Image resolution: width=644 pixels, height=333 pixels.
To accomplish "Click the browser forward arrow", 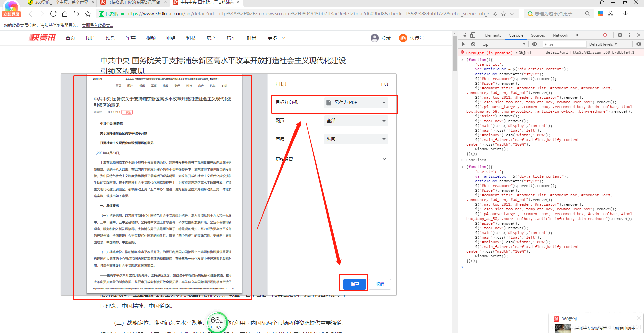I will pyautogui.click(x=42, y=14).
